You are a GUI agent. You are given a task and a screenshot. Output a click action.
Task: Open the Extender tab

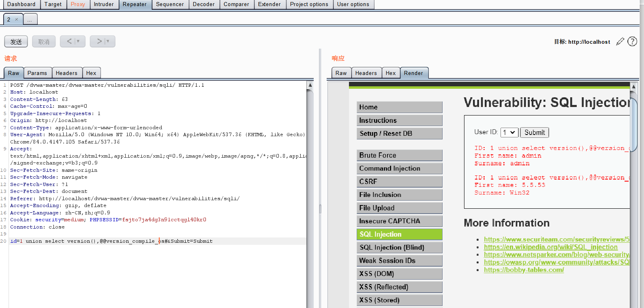pyautogui.click(x=270, y=4)
